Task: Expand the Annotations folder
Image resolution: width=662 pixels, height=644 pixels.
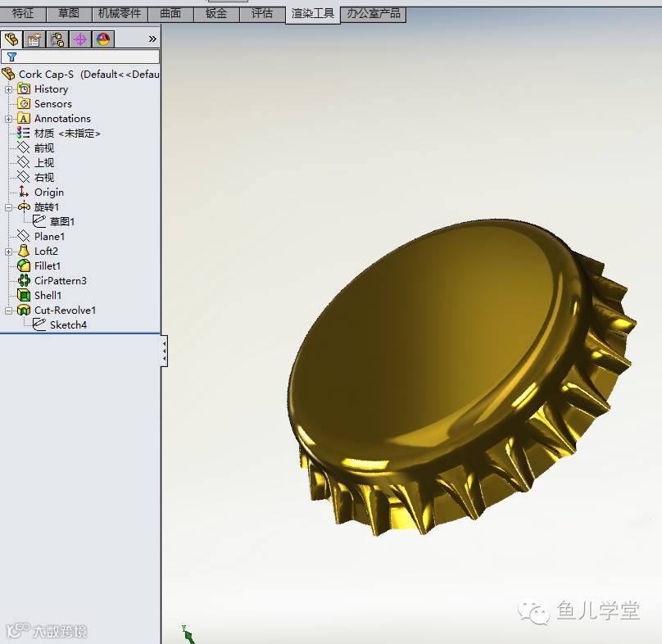Action: point(8,119)
